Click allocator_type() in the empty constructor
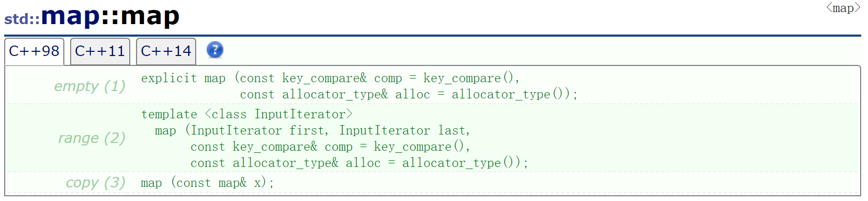The image size is (868, 201). pyautogui.click(x=510, y=94)
